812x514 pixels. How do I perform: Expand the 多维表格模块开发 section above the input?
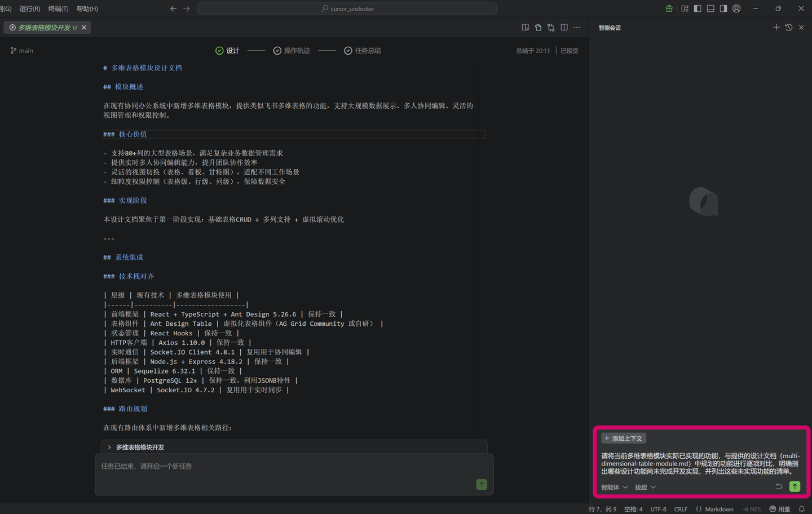coord(109,447)
